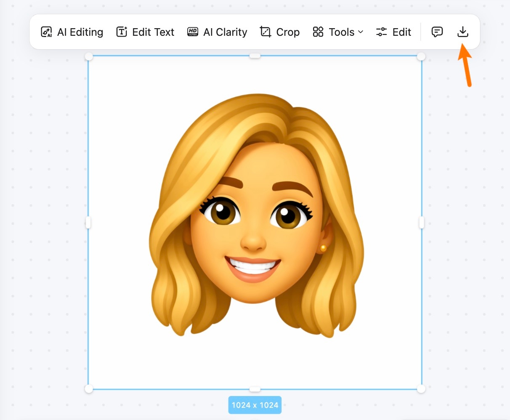This screenshot has height=420, width=510.
Task: Click the right edge middle handle
Action: click(x=422, y=222)
